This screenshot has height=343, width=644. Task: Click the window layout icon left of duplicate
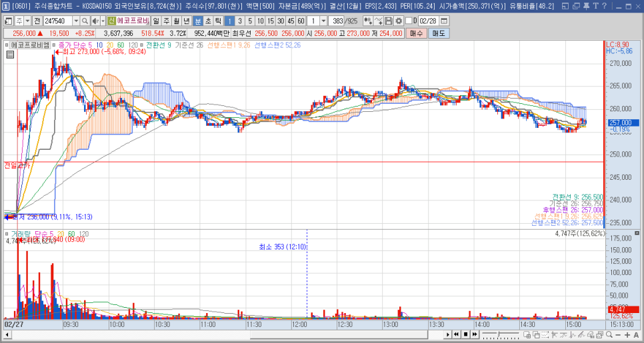pyautogui.click(x=566, y=6)
